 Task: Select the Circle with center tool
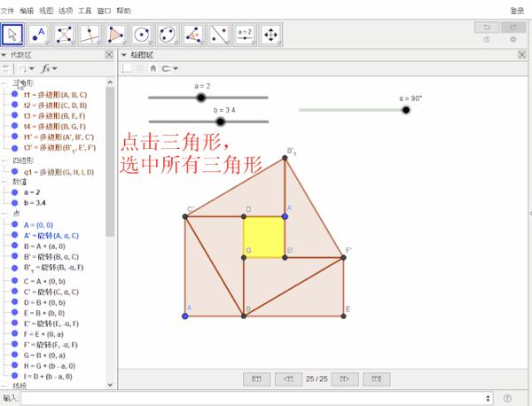(142, 35)
